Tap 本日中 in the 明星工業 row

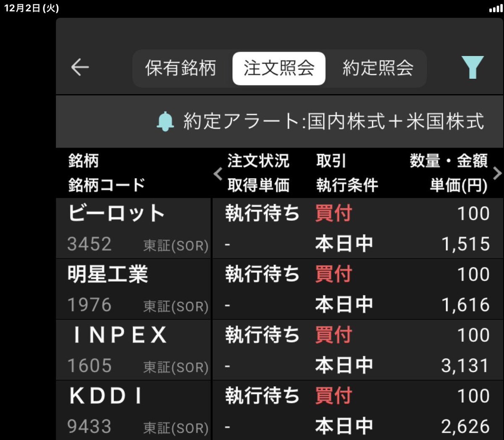344,305
